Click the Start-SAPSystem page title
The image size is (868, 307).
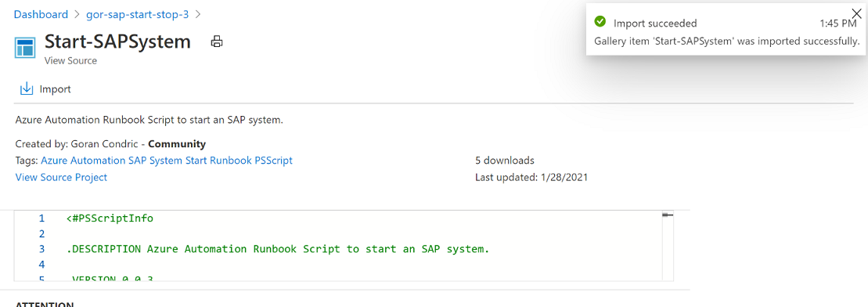(117, 42)
